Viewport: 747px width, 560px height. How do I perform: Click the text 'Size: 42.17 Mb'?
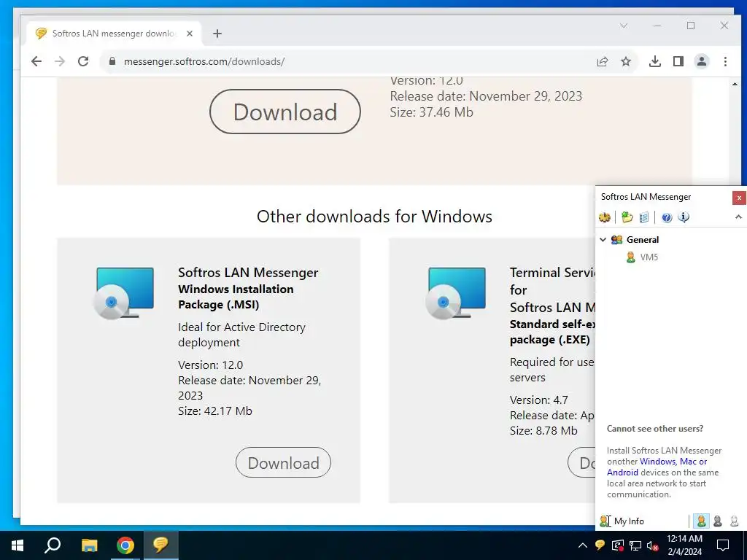click(x=215, y=411)
